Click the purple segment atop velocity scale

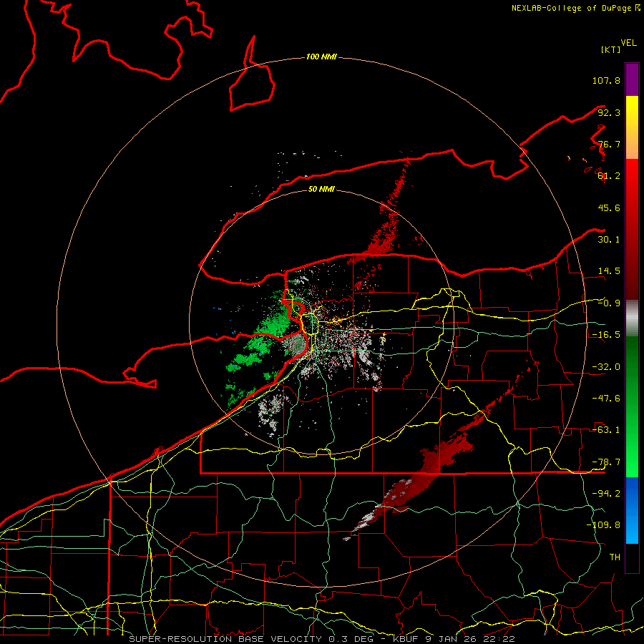click(632, 79)
